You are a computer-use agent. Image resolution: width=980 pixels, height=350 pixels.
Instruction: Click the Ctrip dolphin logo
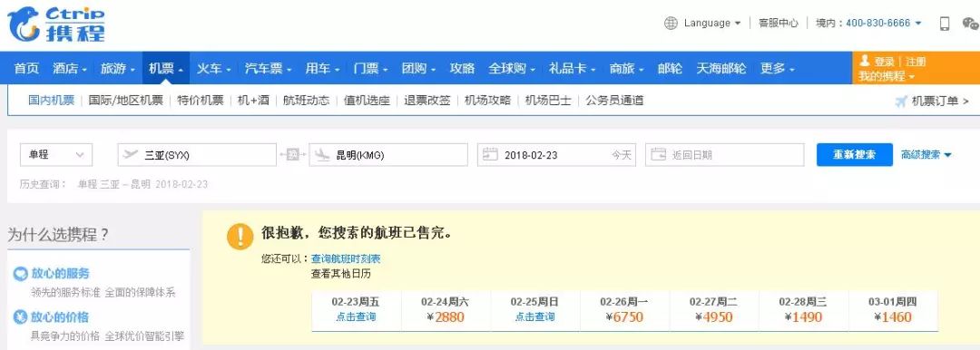coord(55,24)
